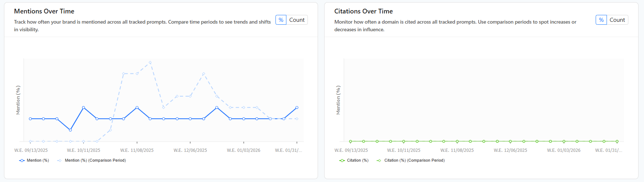Click the Mentions Over Time heading
The height and width of the screenshot is (182, 644).
(44, 11)
